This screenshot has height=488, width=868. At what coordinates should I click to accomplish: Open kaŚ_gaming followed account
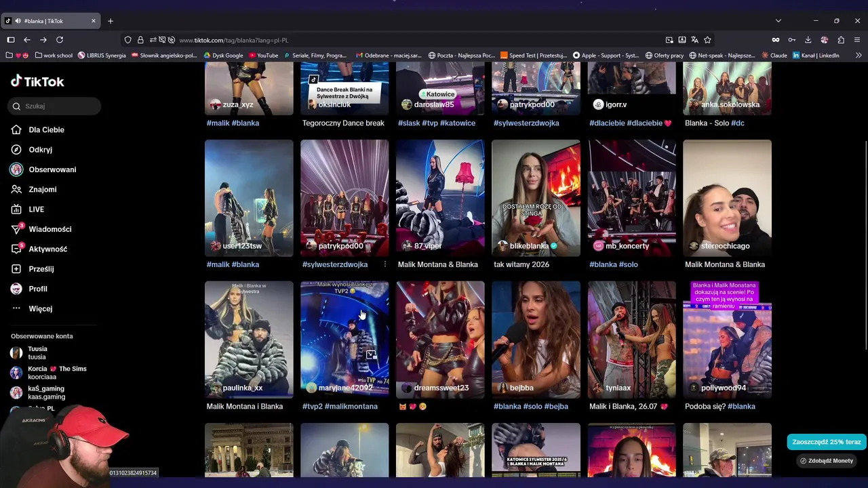(46, 392)
